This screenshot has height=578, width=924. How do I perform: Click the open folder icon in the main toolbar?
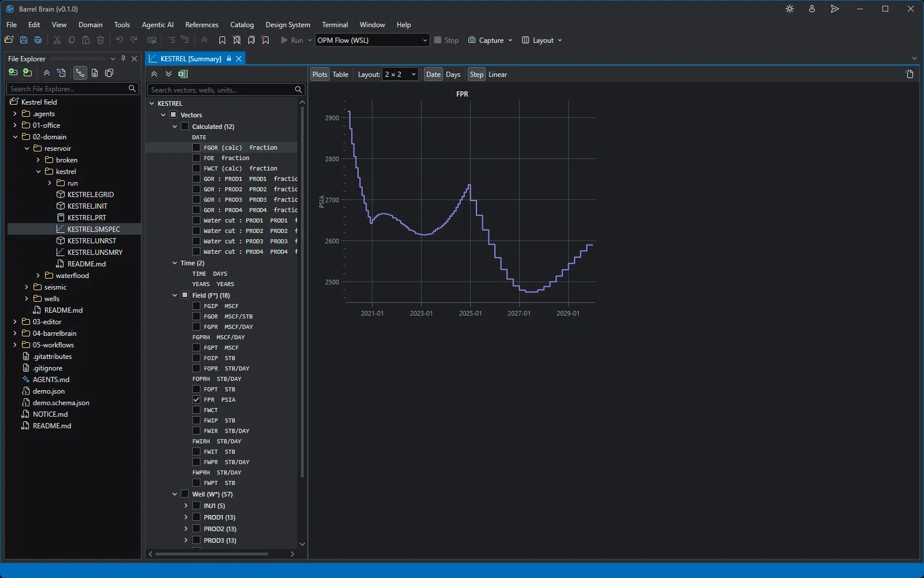pos(9,40)
